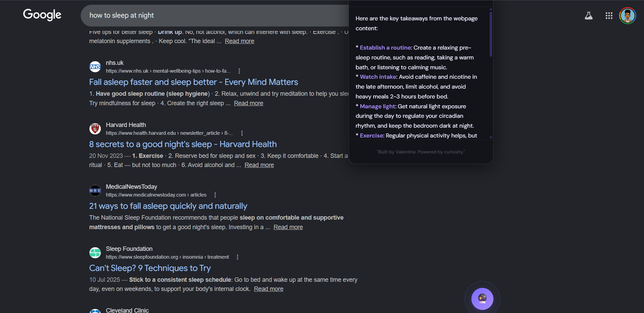Open more options for Sleep Foundation result

pos(237,257)
